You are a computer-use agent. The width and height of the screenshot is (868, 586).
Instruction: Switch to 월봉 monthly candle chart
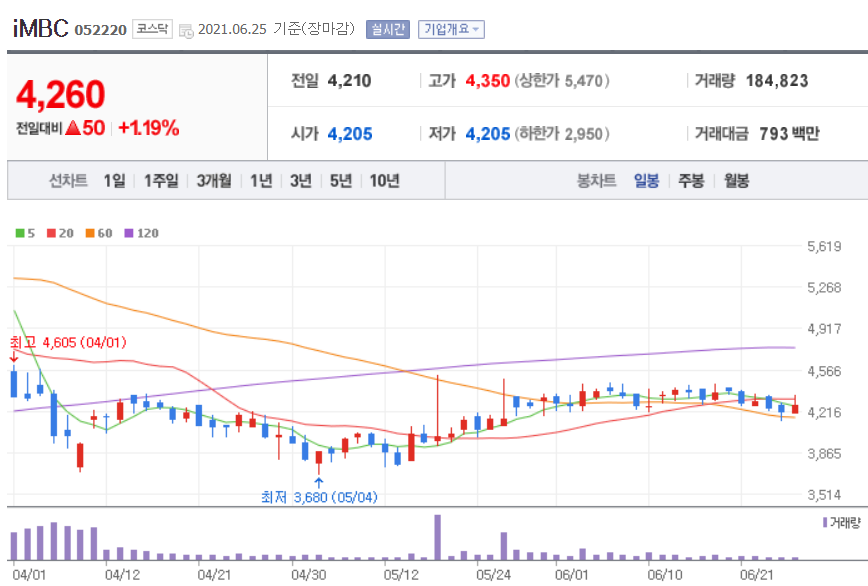(x=737, y=180)
